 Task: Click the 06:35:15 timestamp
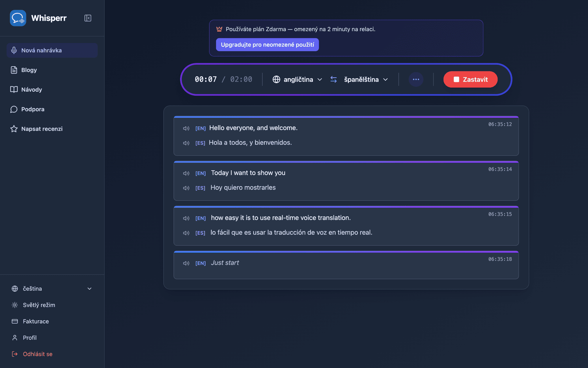[x=500, y=214]
